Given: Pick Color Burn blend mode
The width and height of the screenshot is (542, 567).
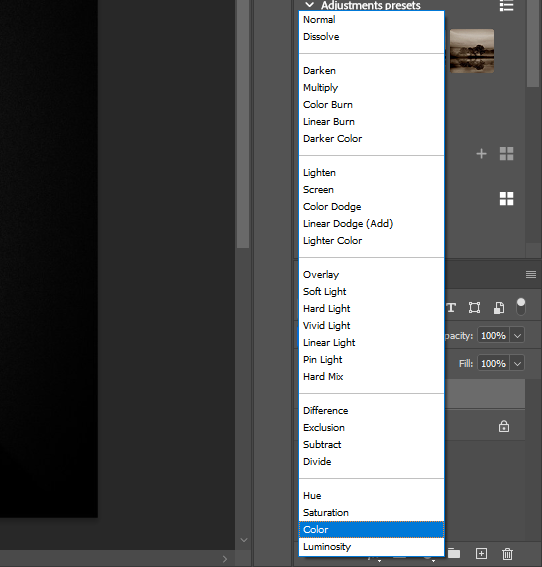Looking at the screenshot, I should (371, 105).
